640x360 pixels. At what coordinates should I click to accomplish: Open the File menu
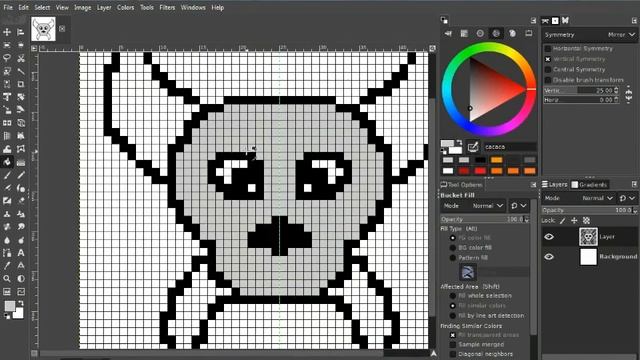tap(8, 7)
